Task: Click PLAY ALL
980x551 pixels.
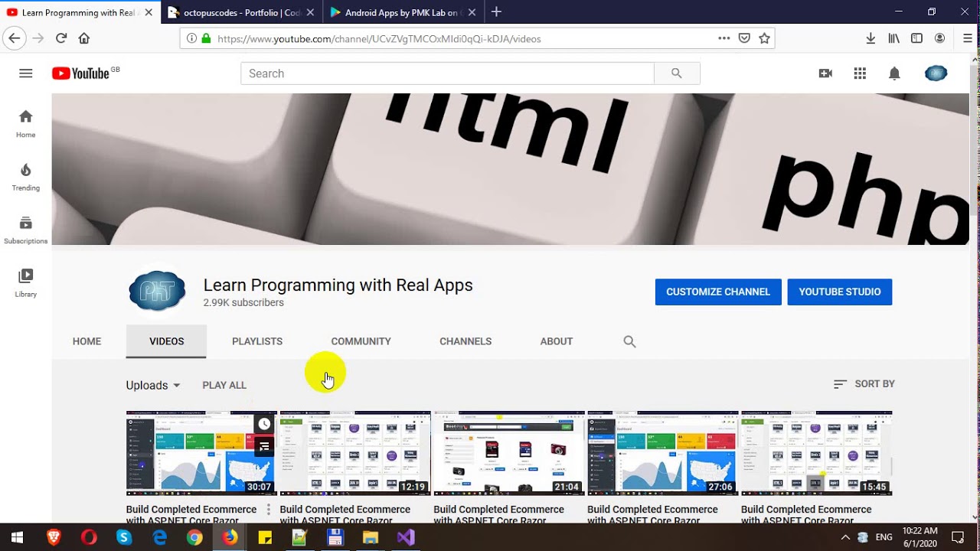Action: [x=224, y=385]
